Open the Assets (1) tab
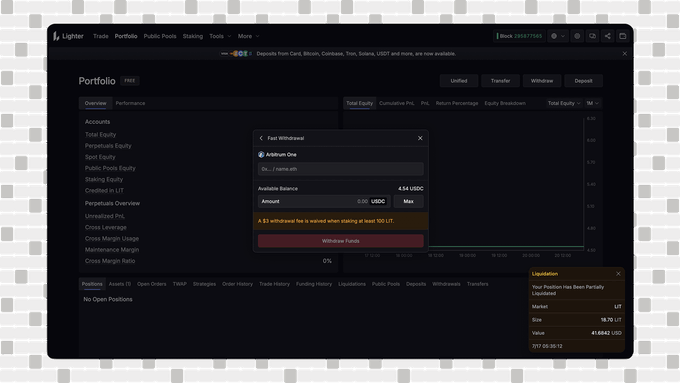 [120, 284]
